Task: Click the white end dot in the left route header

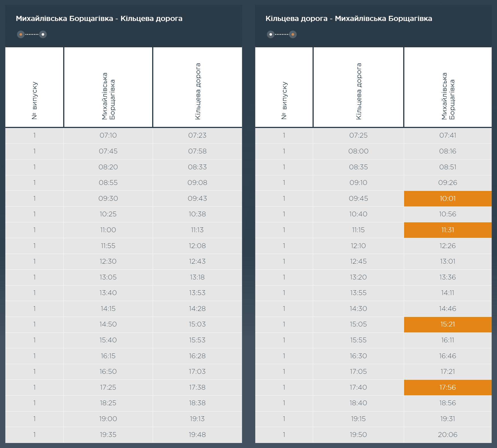Action: 43,35
